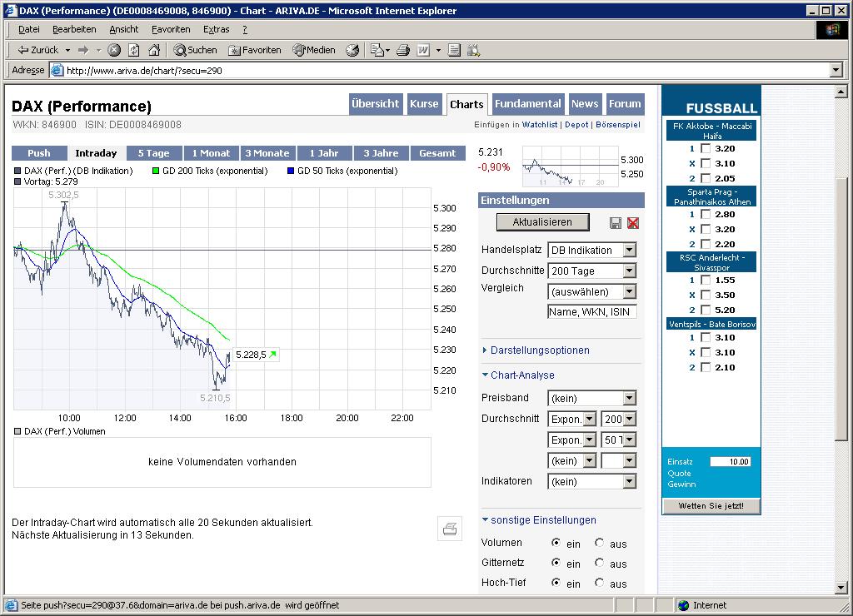Click the Internet zone globe icon
853x616 pixels.
683,605
